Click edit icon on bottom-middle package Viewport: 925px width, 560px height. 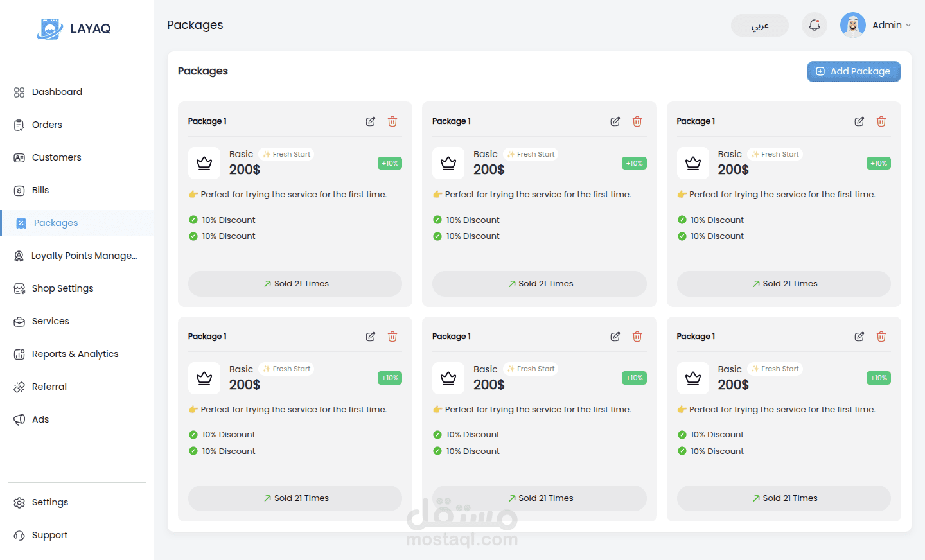pyautogui.click(x=615, y=337)
